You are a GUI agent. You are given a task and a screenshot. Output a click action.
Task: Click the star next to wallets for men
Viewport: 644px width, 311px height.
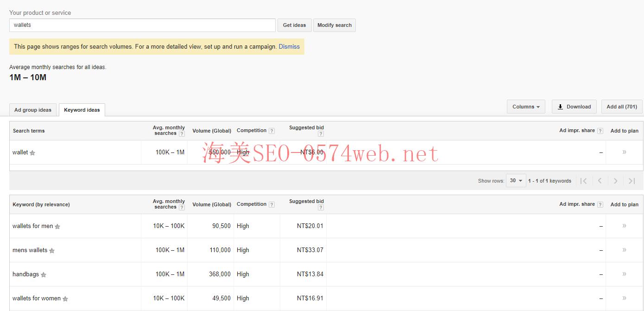(x=57, y=227)
